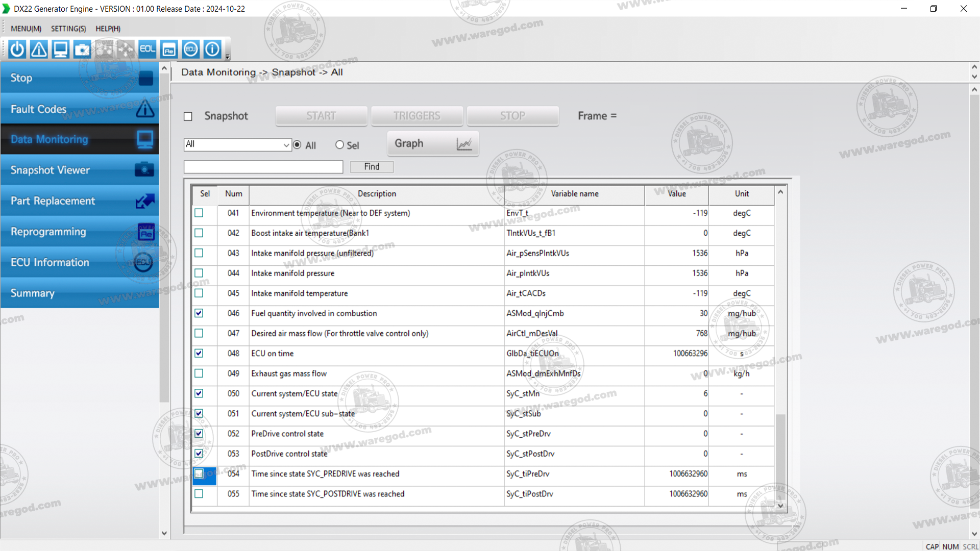Open fault codes warning triangle toolbar icon

tap(39, 49)
